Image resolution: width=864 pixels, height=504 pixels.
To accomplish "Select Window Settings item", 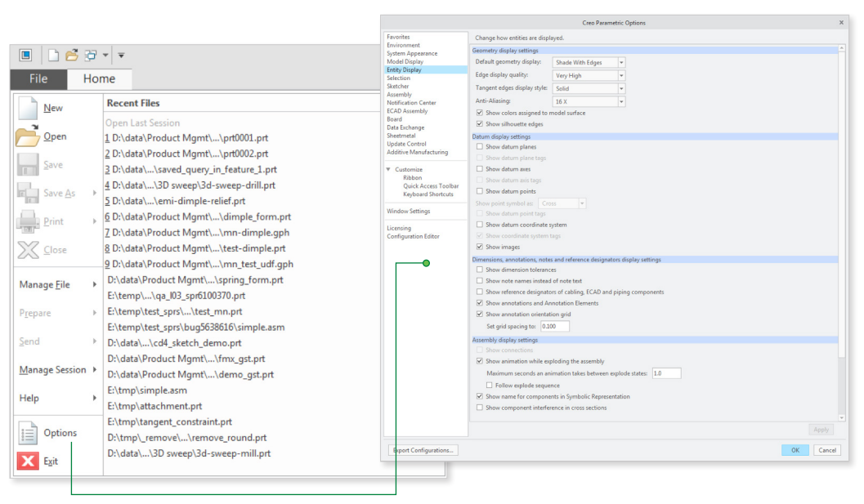I will point(409,212).
